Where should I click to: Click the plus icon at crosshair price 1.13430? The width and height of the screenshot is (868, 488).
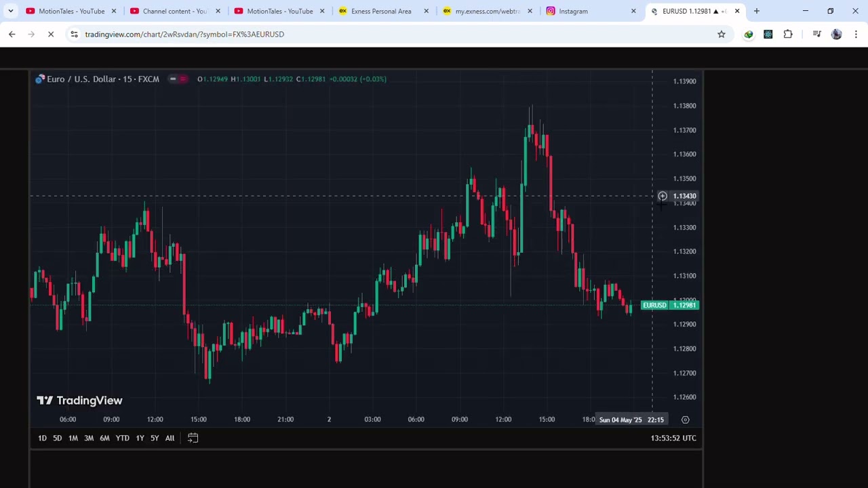pos(663,196)
